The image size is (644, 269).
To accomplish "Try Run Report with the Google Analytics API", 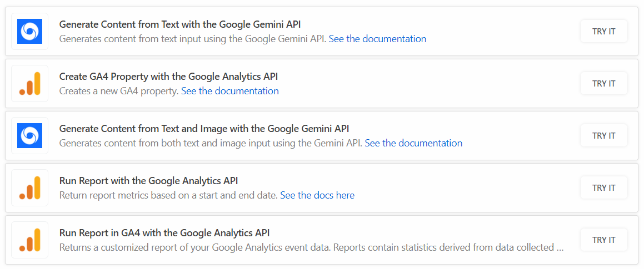I will click(x=604, y=188).
